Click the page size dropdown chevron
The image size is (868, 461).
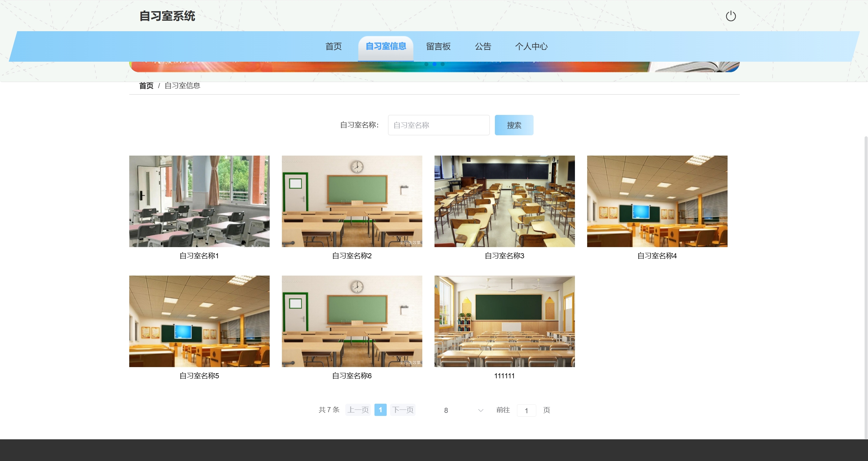tap(481, 410)
